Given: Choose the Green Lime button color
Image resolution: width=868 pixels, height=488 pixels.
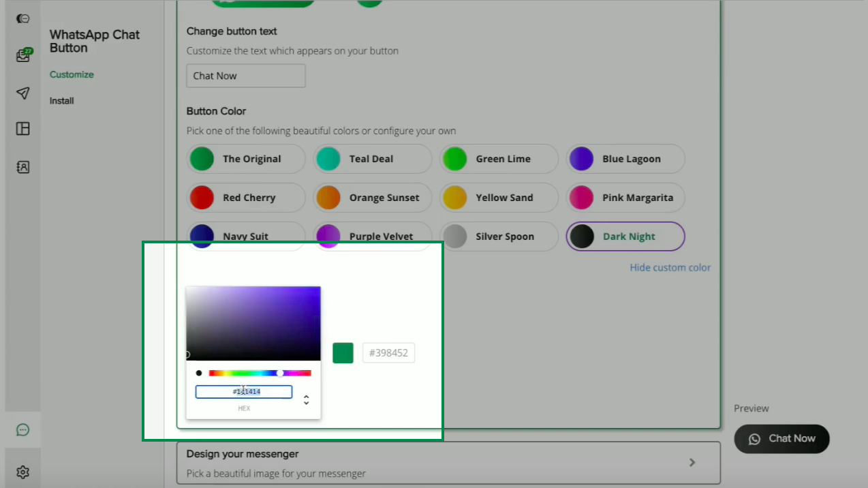Looking at the screenshot, I should tap(499, 159).
